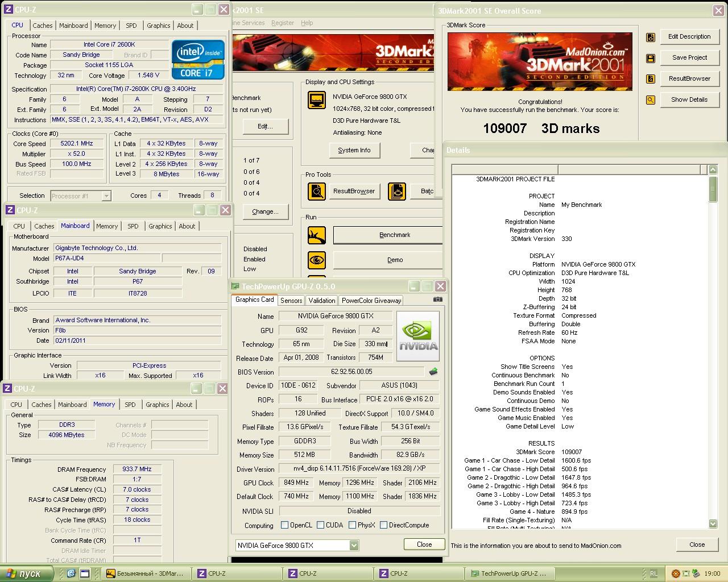The height and width of the screenshot is (582, 728).
Task: Switch to SPD tab in top CPU-Z window
Action: pyautogui.click(x=131, y=26)
